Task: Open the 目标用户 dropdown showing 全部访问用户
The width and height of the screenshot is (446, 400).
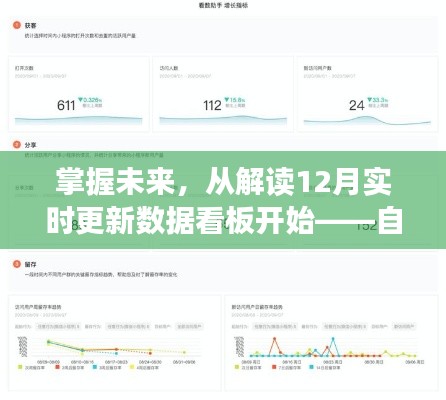Action: (x=189, y=326)
